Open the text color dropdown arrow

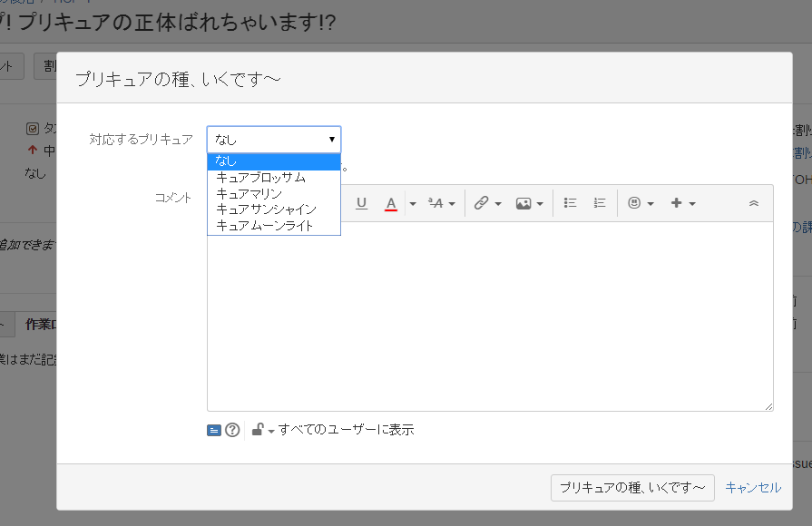pyautogui.click(x=413, y=202)
